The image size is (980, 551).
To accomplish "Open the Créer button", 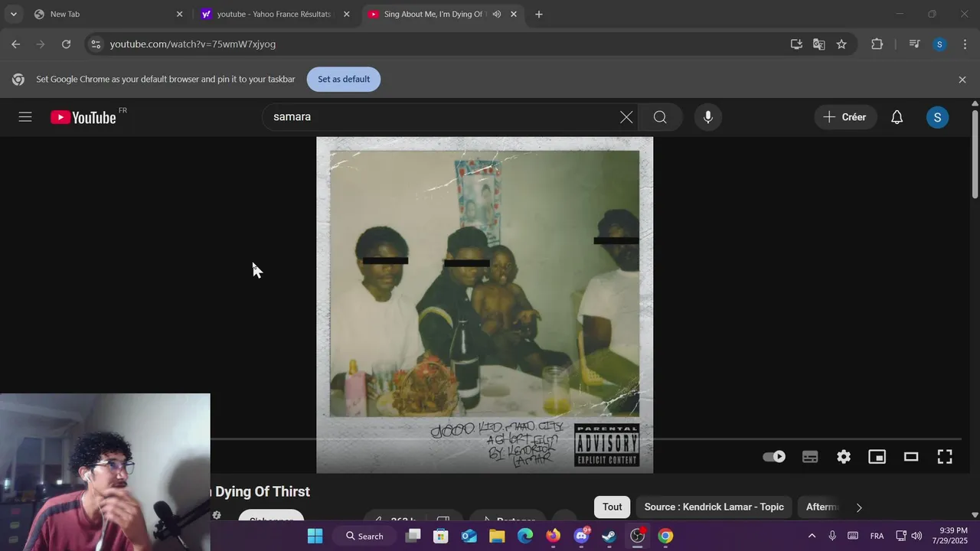I will pyautogui.click(x=845, y=117).
